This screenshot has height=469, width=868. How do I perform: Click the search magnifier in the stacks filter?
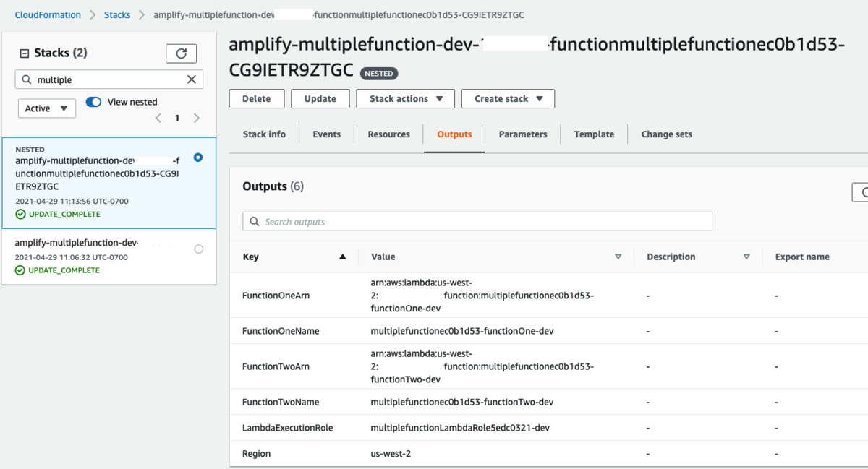pos(25,79)
